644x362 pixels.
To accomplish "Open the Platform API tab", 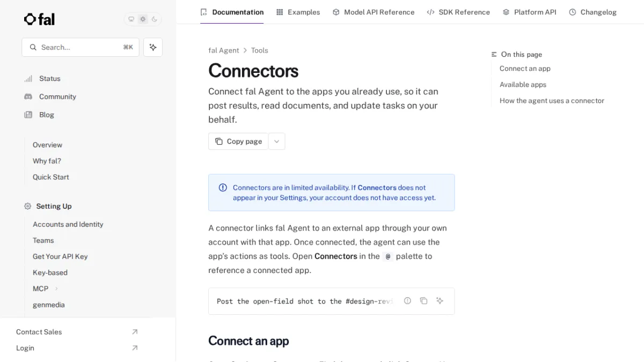I will [529, 12].
